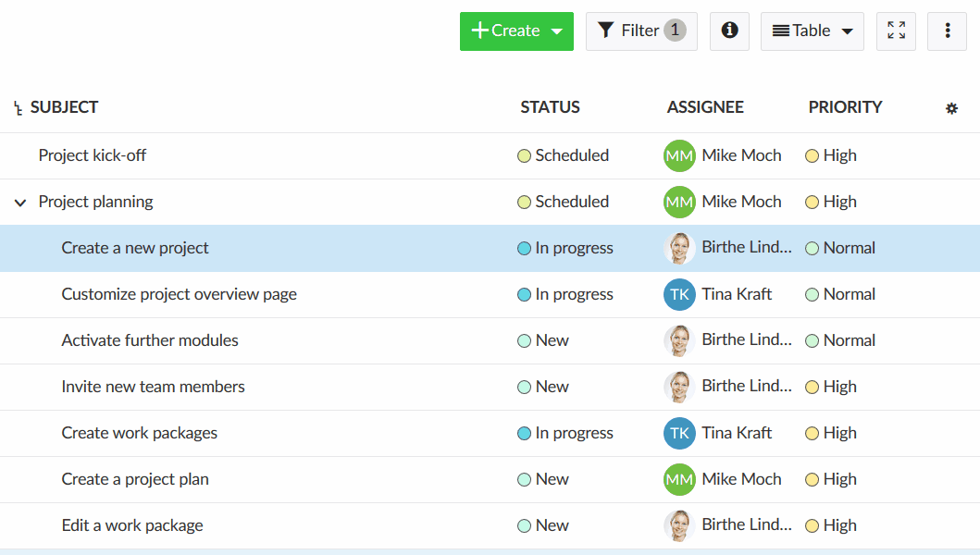This screenshot has height=555, width=980.
Task: Open Create dropdown arrow
Action: 557,31
